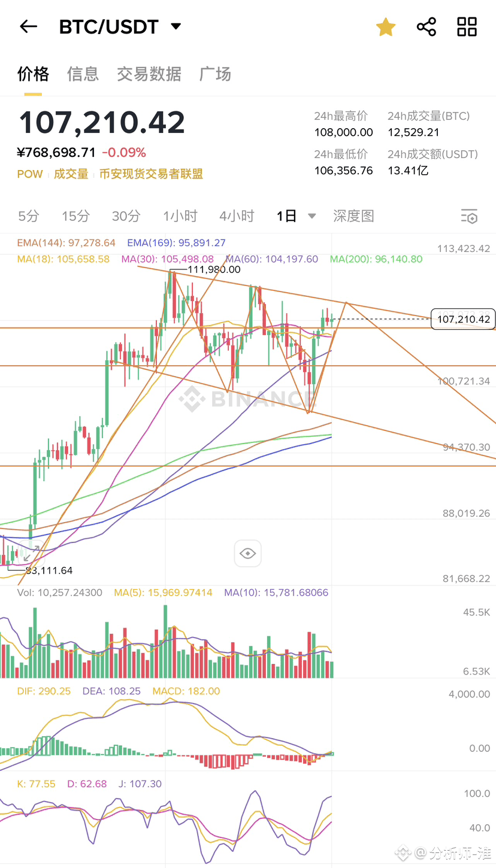Viewport: 496px width, 868px height.
Task: Go to the 广场 tab
Action: pyautogui.click(x=215, y=74)
